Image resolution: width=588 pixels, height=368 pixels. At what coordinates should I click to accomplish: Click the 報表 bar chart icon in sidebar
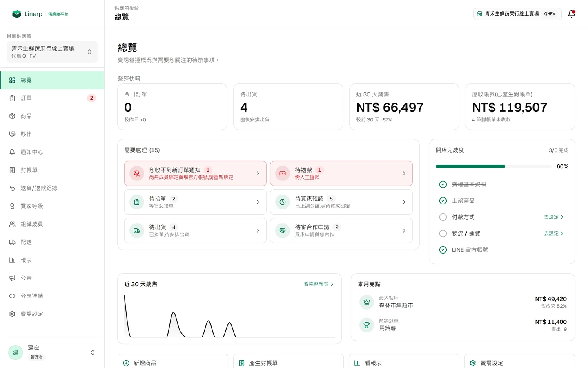[12, 260]
